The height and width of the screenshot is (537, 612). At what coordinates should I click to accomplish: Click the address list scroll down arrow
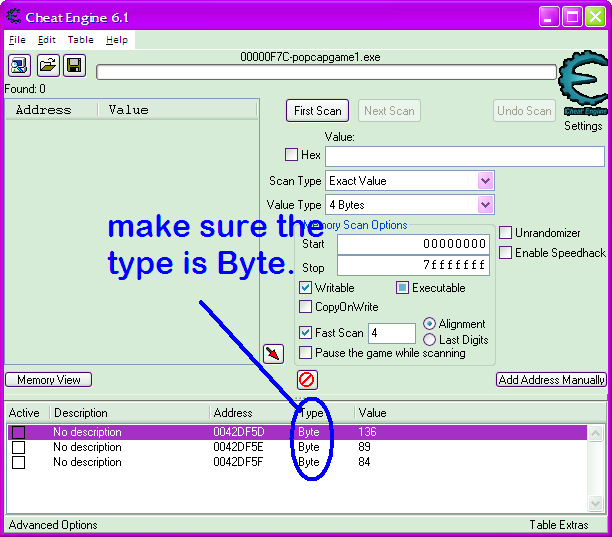point(595,503)
